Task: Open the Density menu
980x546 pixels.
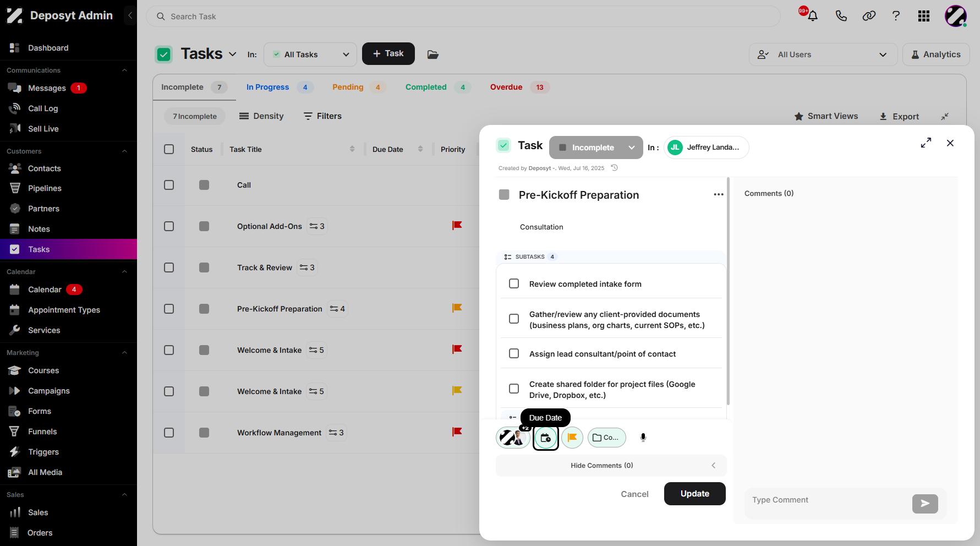Action: tap(261, 116)
